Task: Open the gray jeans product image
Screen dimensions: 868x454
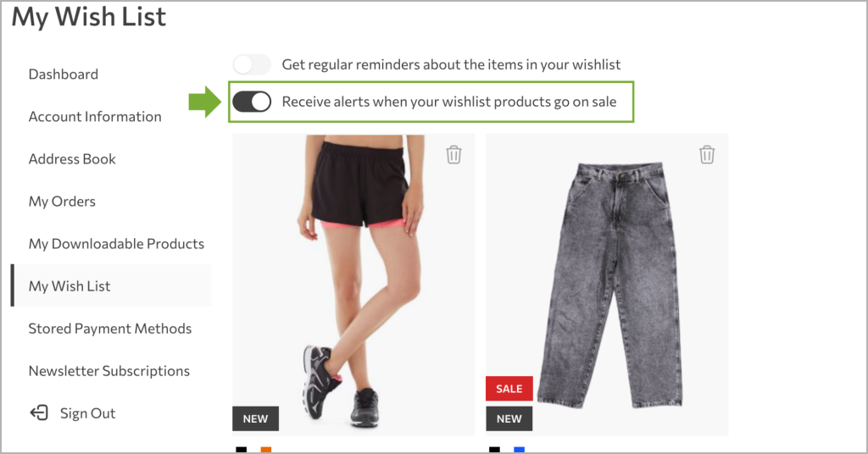Action: pos(607,285)
